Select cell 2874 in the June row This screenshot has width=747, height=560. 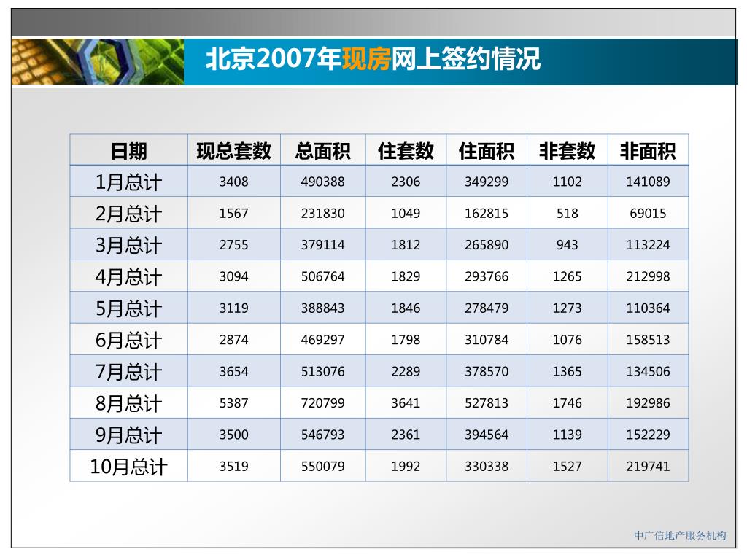234,340
